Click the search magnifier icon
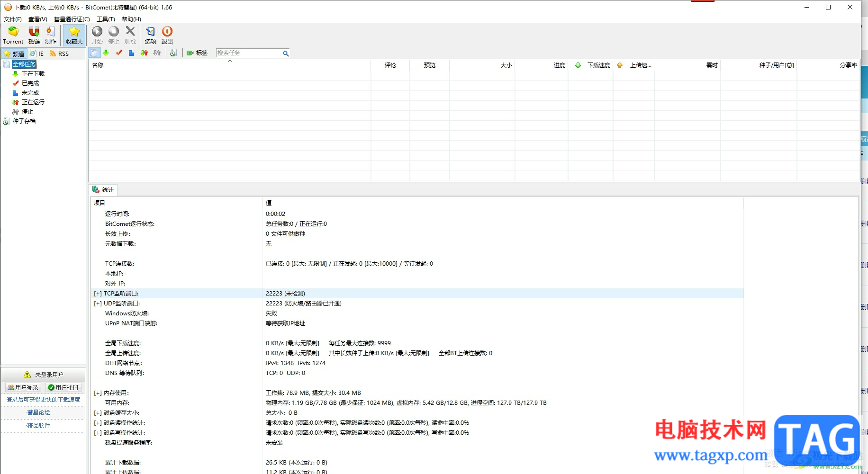The width and height of the screenshot is (868, 474). [x=286, y=54]
